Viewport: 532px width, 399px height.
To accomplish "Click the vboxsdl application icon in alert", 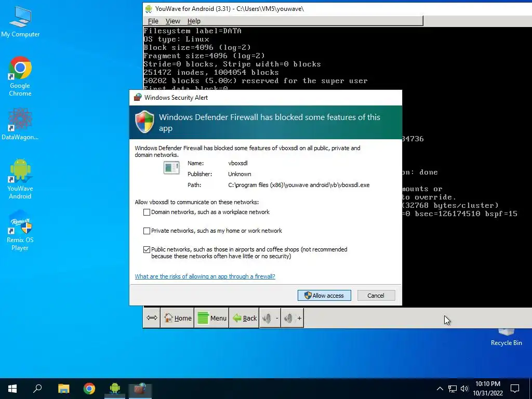I will pos(171,167).
